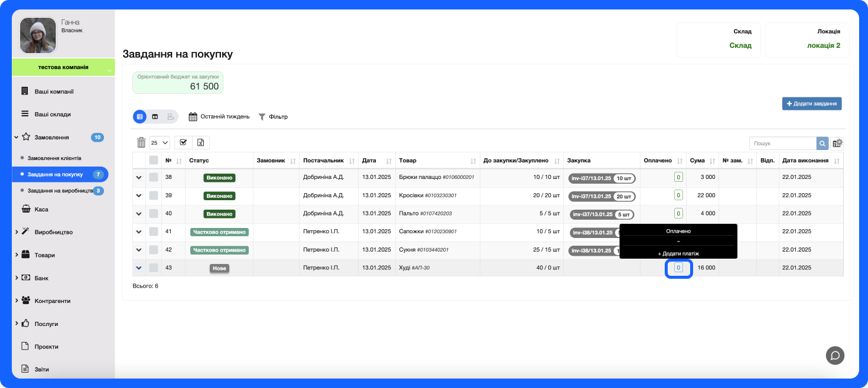Click the trash delete icon above table
The height and width of the screenshot is (388, 868).
(x=141, y=142)
